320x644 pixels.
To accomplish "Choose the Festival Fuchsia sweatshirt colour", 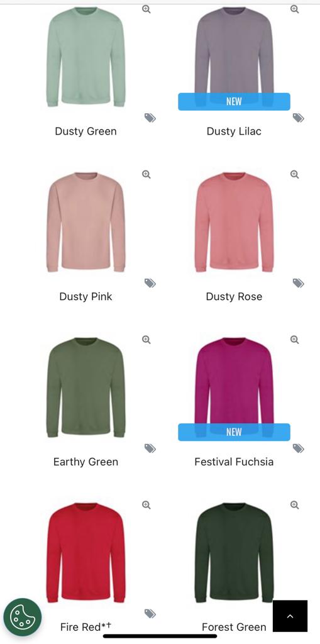I will 234,387.
